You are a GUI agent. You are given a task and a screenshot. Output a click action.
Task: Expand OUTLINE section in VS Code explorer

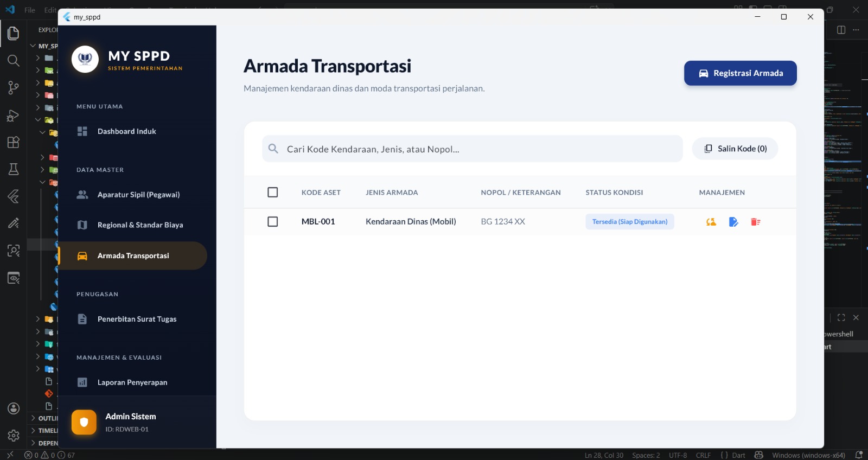(x=43, y=418)
